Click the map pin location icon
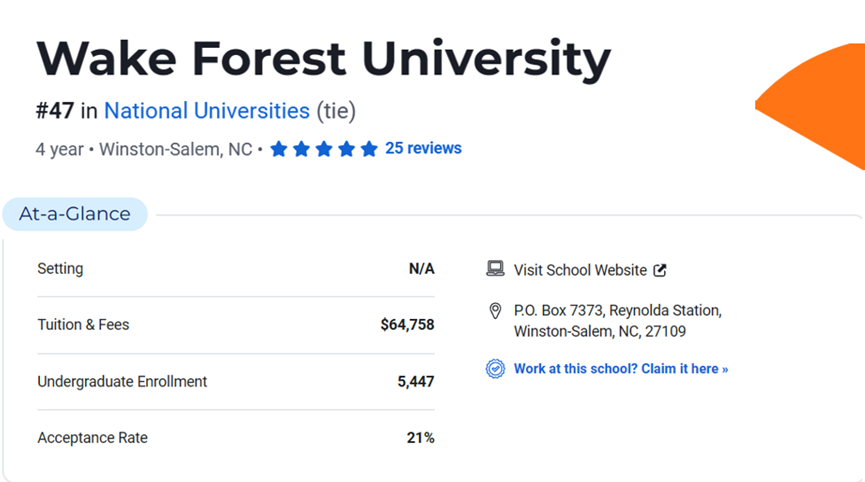865x482 pixels. 495,311
